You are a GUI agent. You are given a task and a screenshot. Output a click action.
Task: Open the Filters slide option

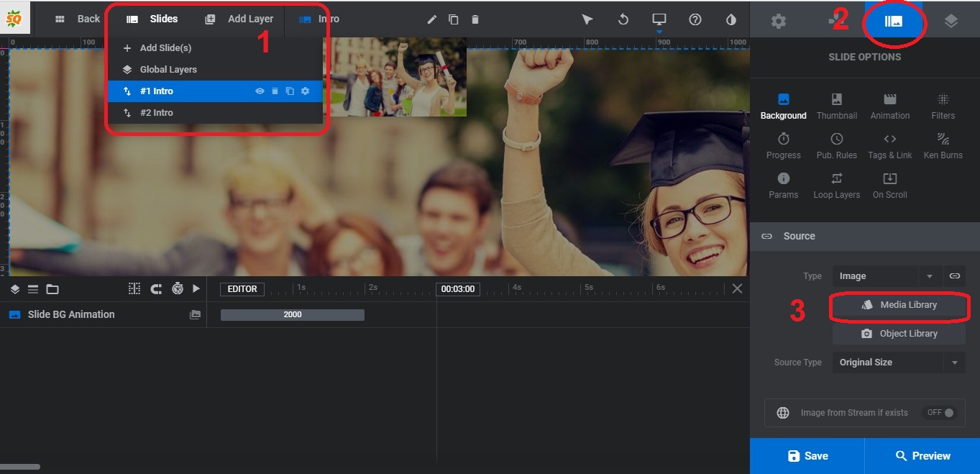point(943,106)
